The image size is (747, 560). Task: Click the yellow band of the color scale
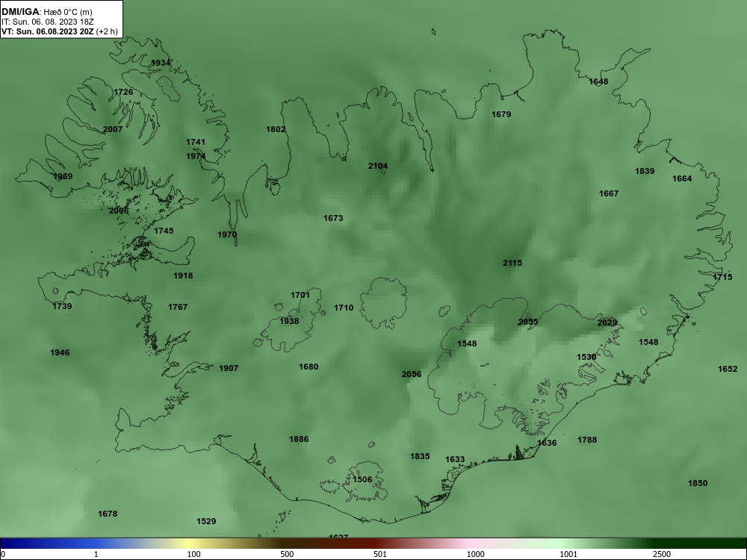[x=190, y=544]
